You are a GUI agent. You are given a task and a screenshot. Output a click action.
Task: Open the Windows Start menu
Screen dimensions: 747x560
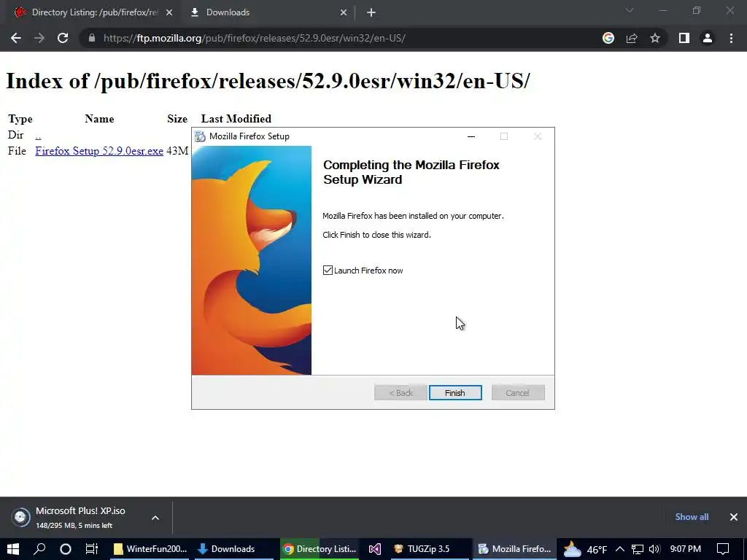click(x=13, y=549)
